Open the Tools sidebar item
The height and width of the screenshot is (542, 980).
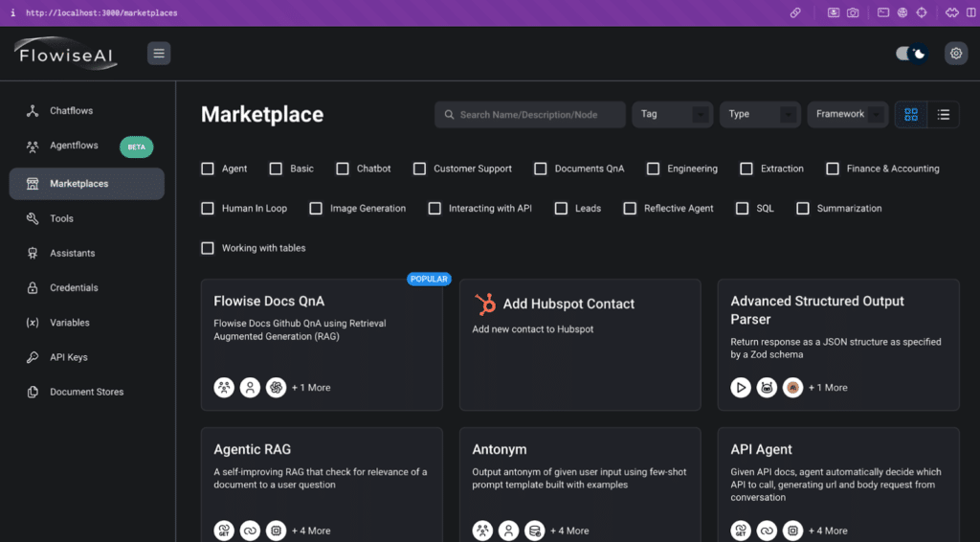[87, 218]
